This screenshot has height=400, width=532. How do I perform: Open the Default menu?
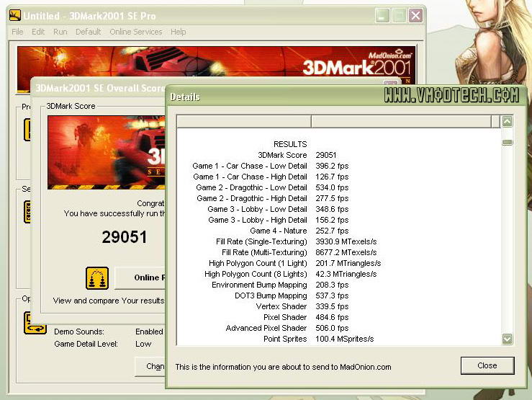[89, 32]
